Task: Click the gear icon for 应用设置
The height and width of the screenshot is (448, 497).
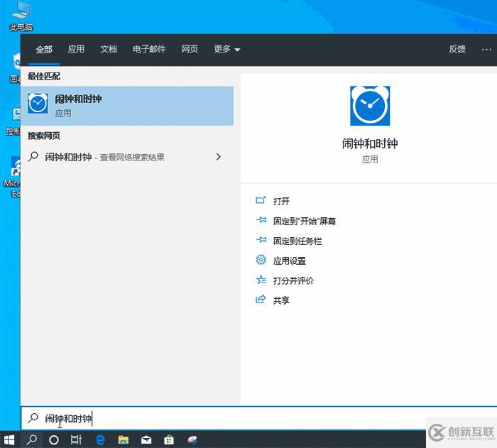Action: [x=261, y=260]
